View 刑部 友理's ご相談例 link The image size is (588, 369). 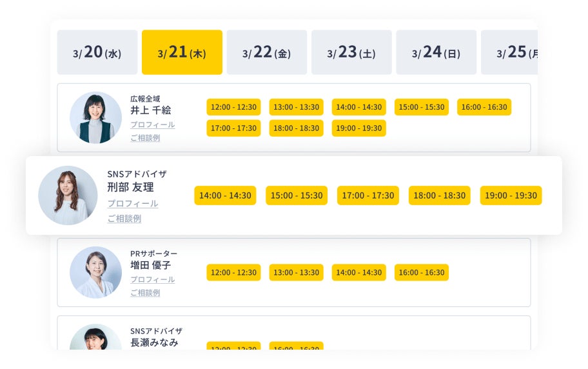(124, 219)
